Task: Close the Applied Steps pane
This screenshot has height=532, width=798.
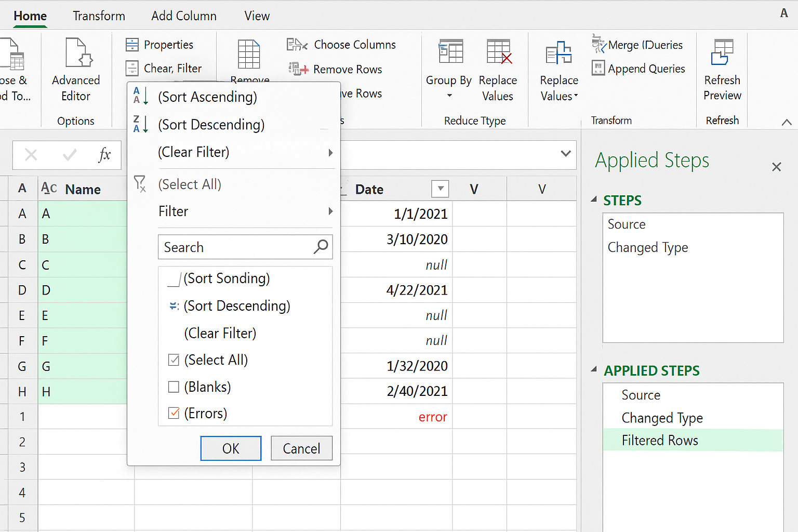Action: click(x=777, y=167)
